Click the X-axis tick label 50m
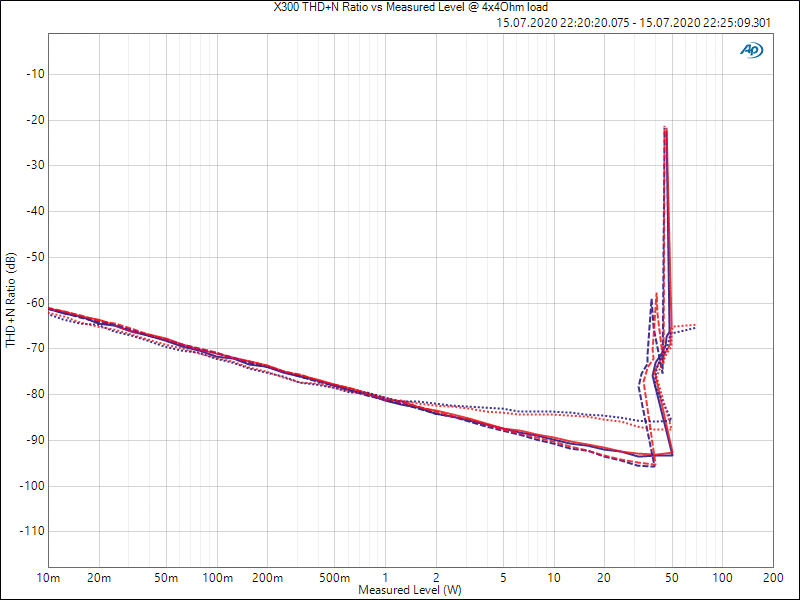Viewport: 800px width, 600px height. [x=166, y=578]
